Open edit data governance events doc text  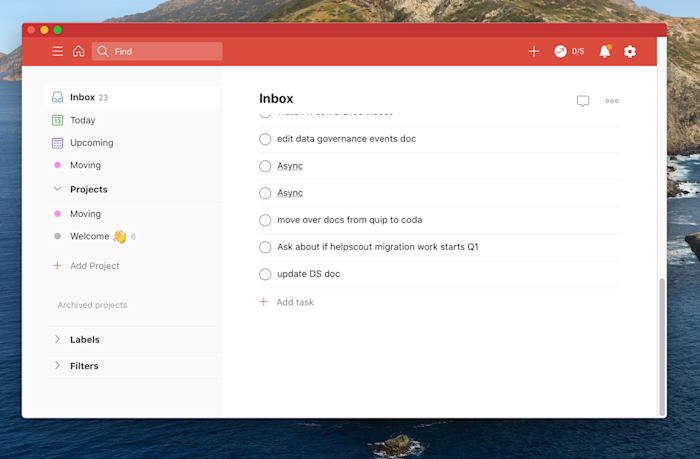click(x=346, y=139)
